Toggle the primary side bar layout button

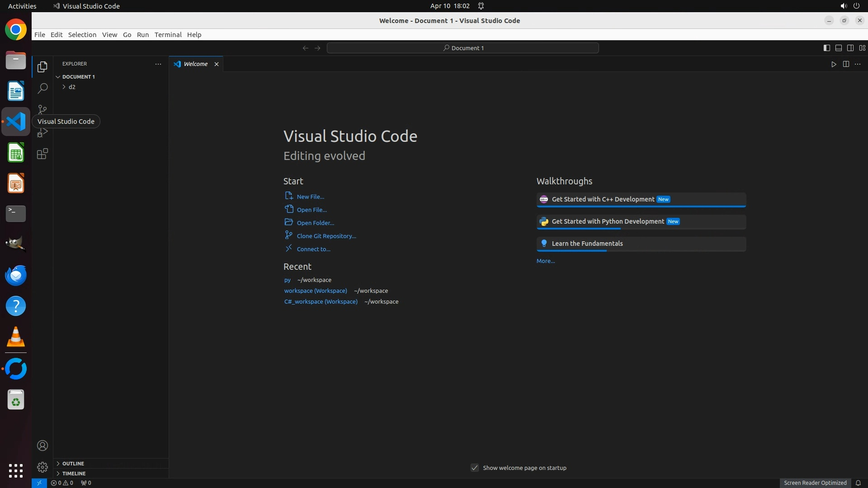pyautogui.click(x=826, y=48)
